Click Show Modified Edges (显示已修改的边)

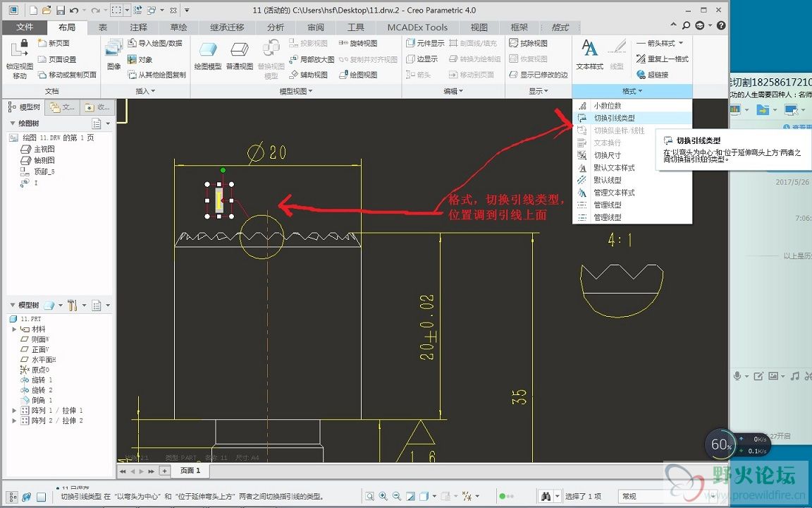coord(539,75)
